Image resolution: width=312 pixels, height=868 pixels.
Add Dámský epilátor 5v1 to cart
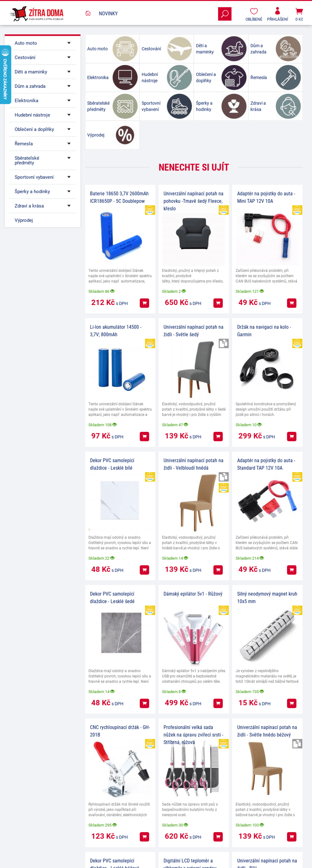[218, 703]
